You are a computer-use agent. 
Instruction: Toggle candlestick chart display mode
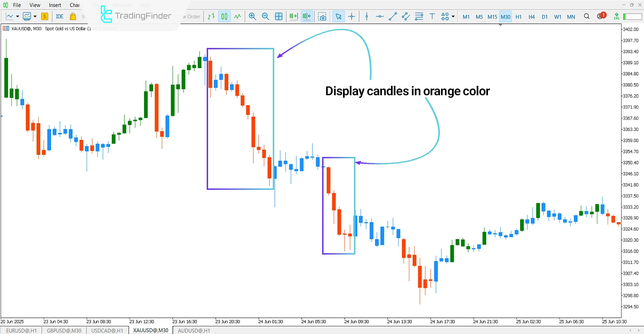tap(224, 16)
